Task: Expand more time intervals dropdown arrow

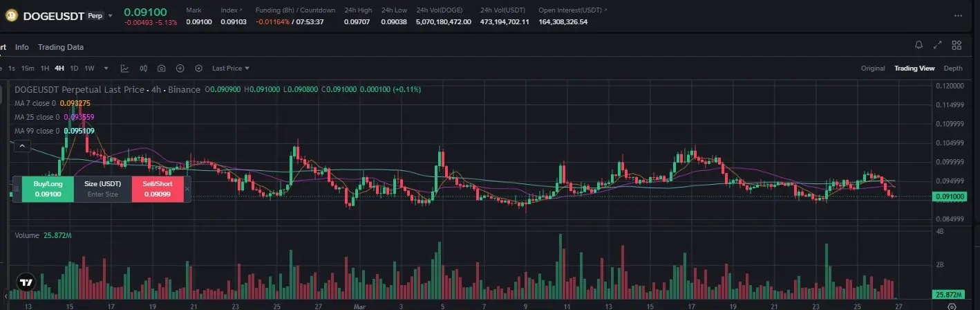Action: coord(106,69)
